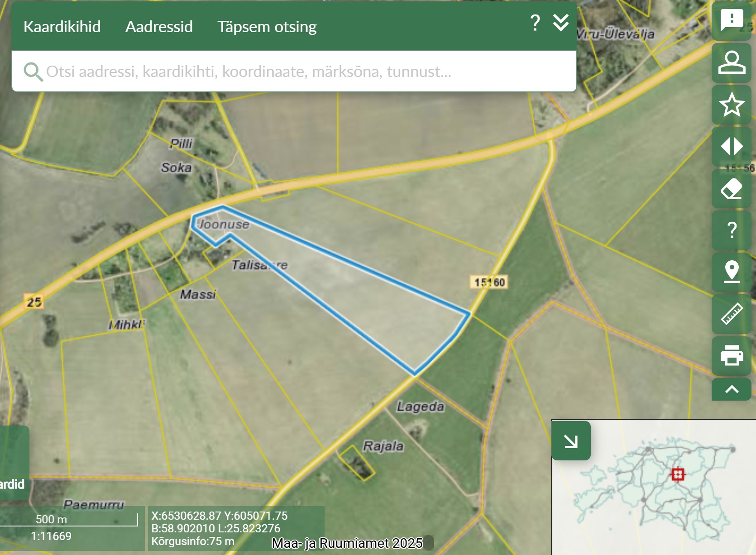Open the Täpsem otsing tab
The height and width of the screenshot is (555, 756).
click(267, 27)
